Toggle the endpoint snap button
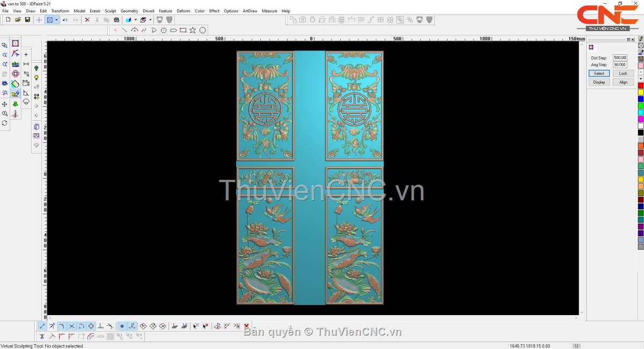The width and height of the screenshot is (644, 349). pyautogui.click(x=42, y=326)
